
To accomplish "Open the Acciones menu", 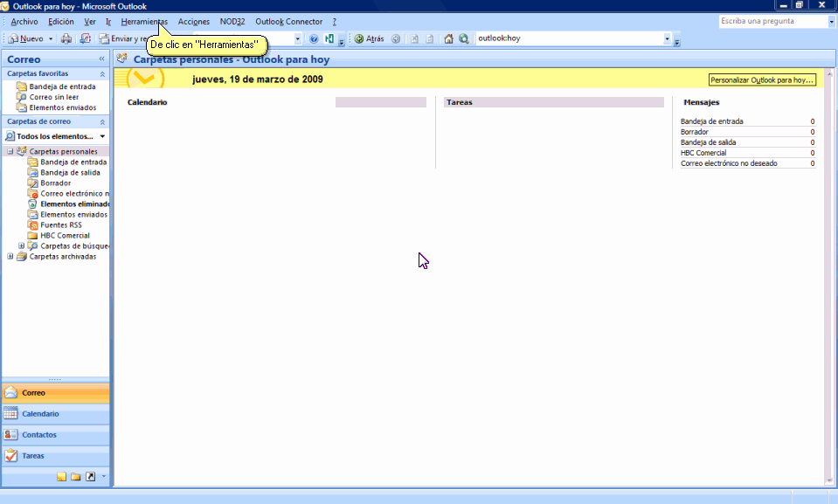I will [193, 22].
